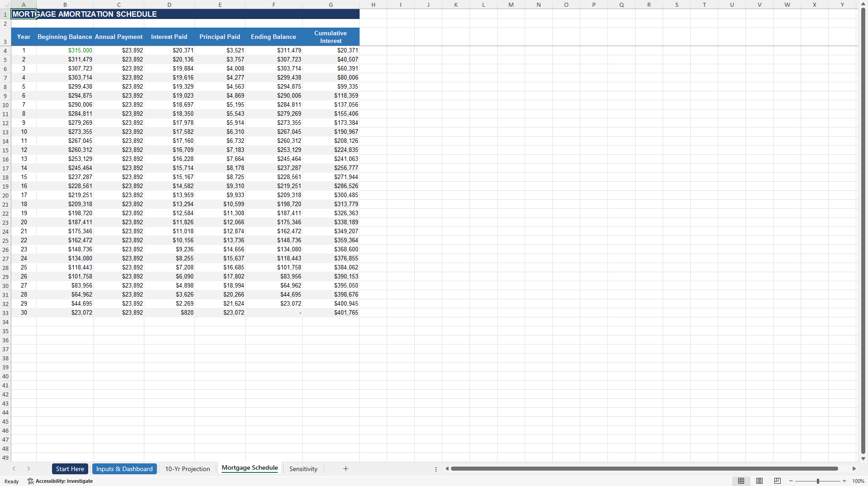868x486 pixels.
Task: Select column A header
Action: pyautogui.click(x=24, y=5)
